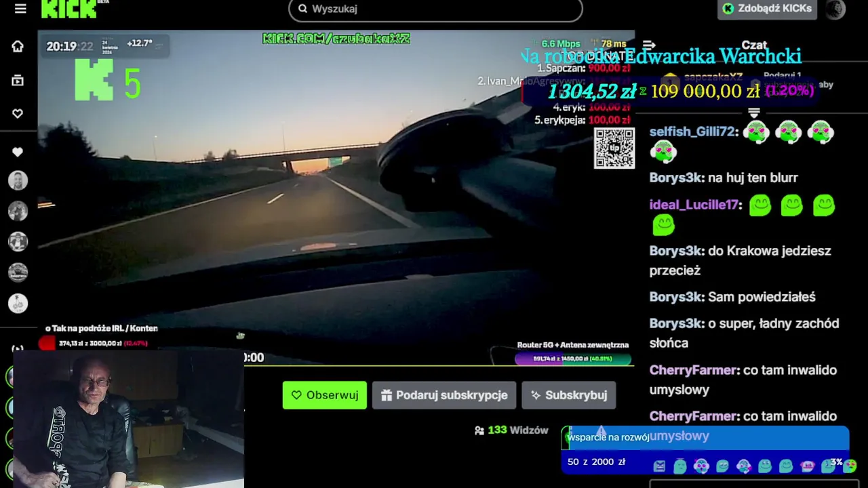
Task: Follow the channel with the Obserwuj button
Action: coord(325,395)
